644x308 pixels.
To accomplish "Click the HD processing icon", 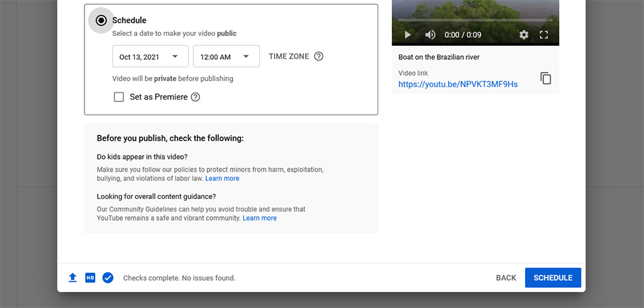I will tap(90, 278).
